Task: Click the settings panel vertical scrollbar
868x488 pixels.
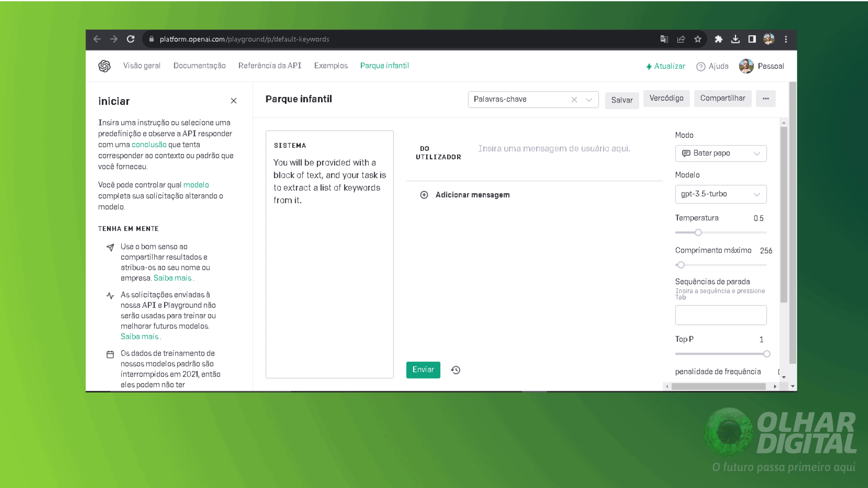Action: 784,215
